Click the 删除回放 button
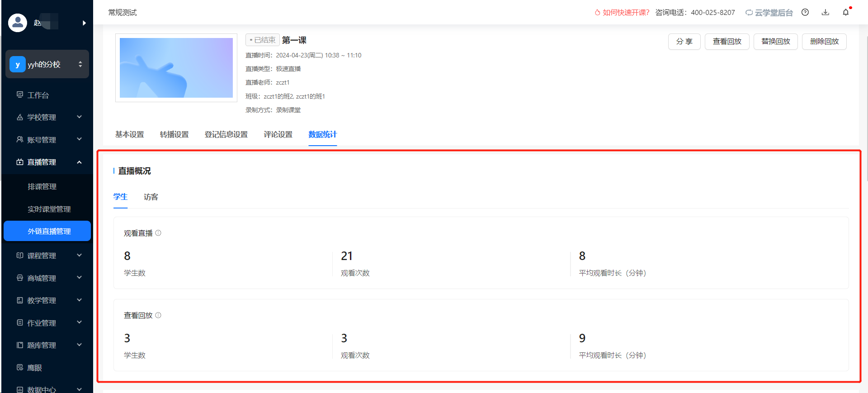Screen dimensions: 868x393 pyautogui.click(x=824, y=42)
